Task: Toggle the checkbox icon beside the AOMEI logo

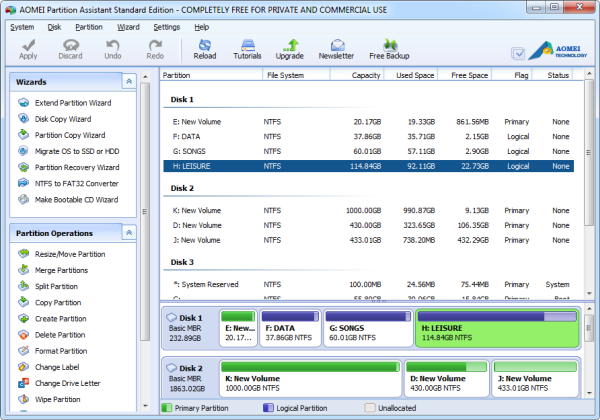Action: 518,54
